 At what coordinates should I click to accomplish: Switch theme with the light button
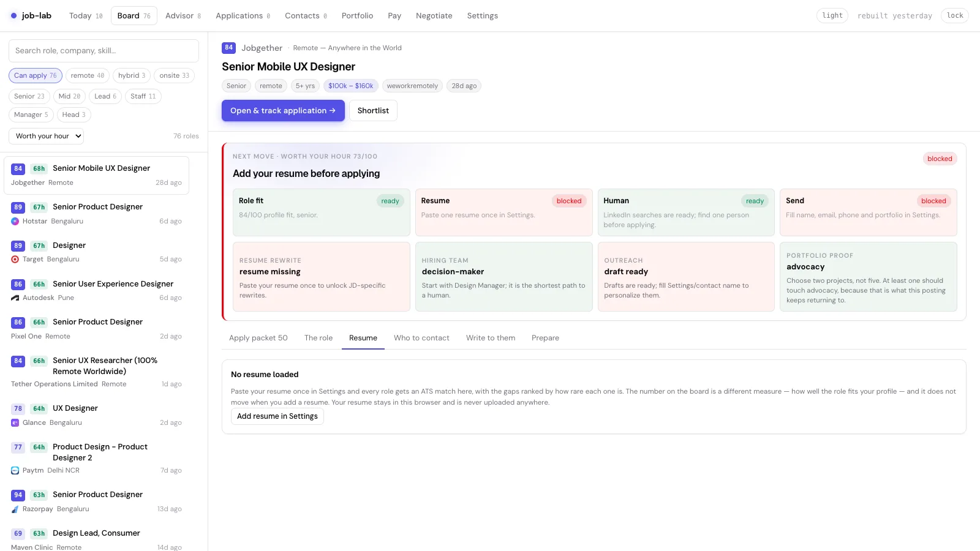pos(832,16)
